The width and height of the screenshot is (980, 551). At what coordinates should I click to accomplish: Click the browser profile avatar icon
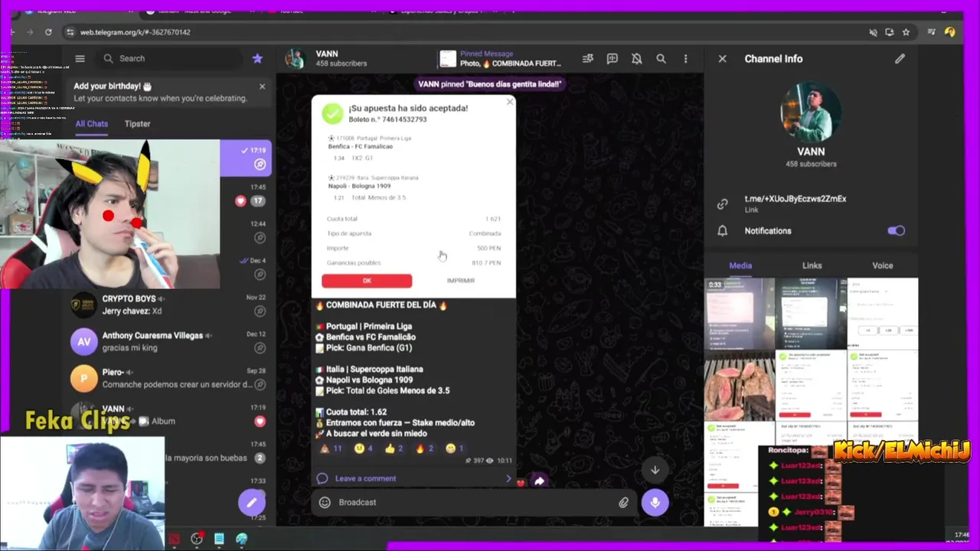click(949, 32)
